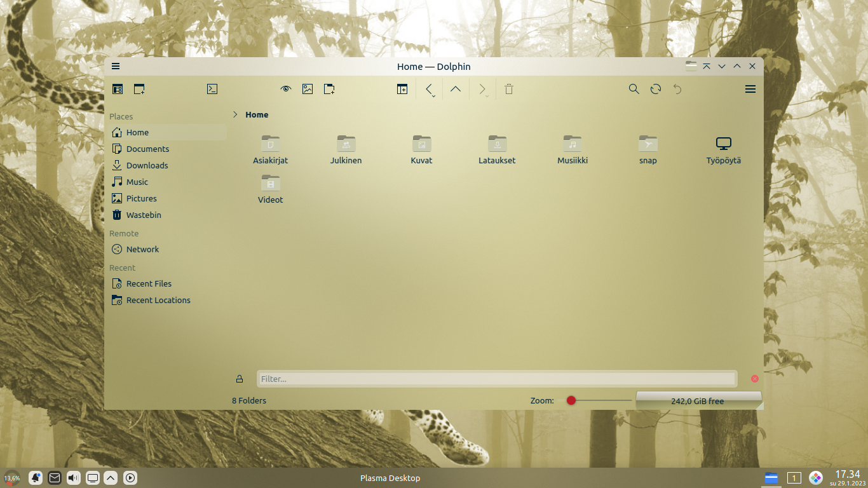Open the CPU usage monitor in taskbar
The height and width of the screenshot is (488, 868).
[12, 478]
